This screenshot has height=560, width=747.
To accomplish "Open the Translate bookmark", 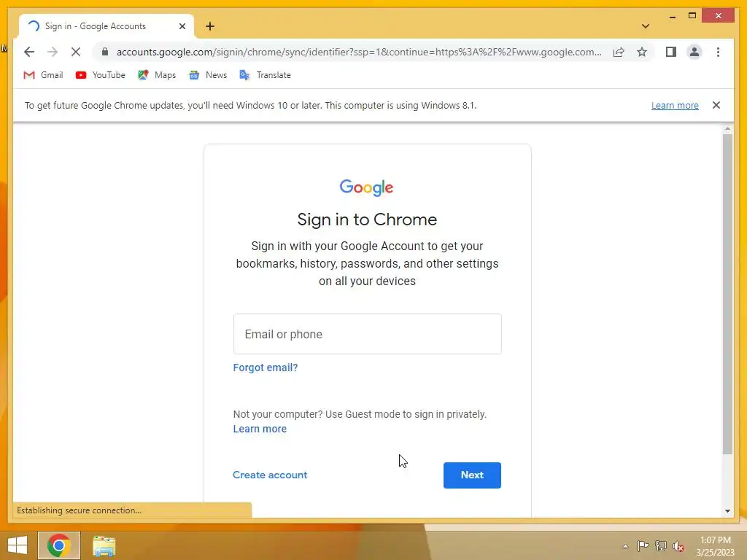I will pyautogui.click(x=266, y=75).
